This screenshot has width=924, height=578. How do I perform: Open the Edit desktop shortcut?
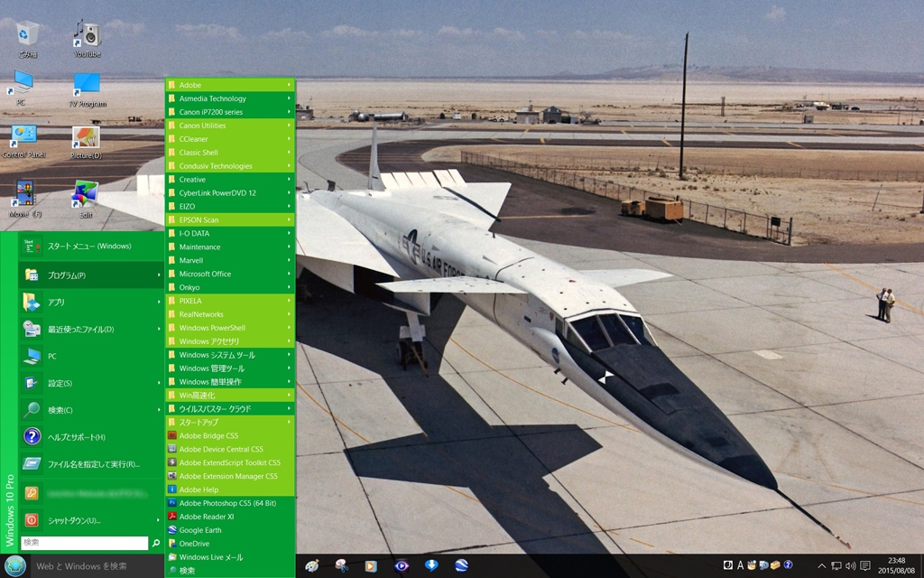pos(86,200)
